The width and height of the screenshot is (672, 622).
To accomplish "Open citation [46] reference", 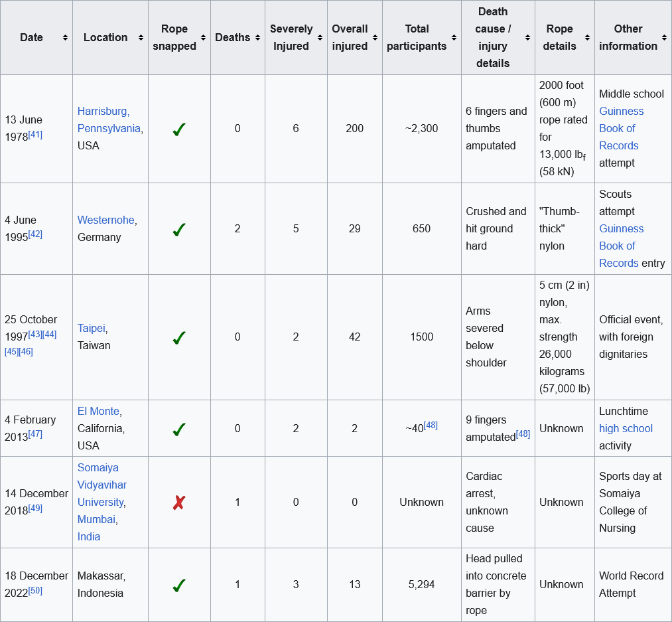I will click(26, 351).
